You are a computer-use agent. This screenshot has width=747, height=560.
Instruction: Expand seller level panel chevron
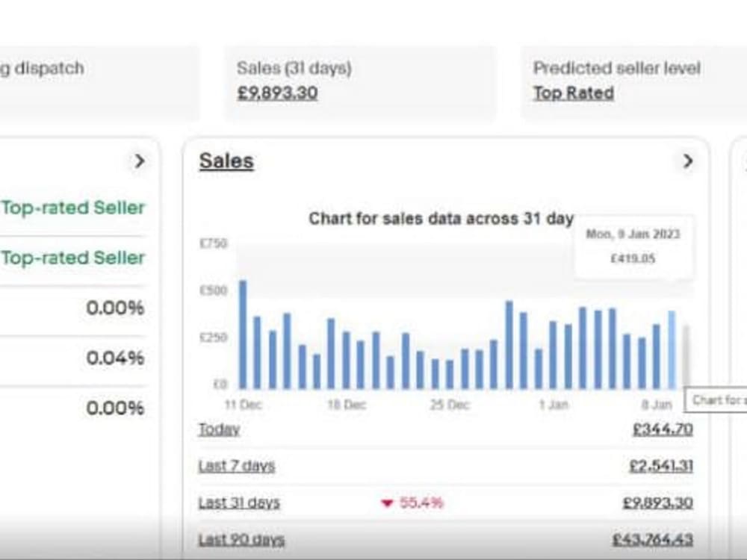tap(139, 161)
